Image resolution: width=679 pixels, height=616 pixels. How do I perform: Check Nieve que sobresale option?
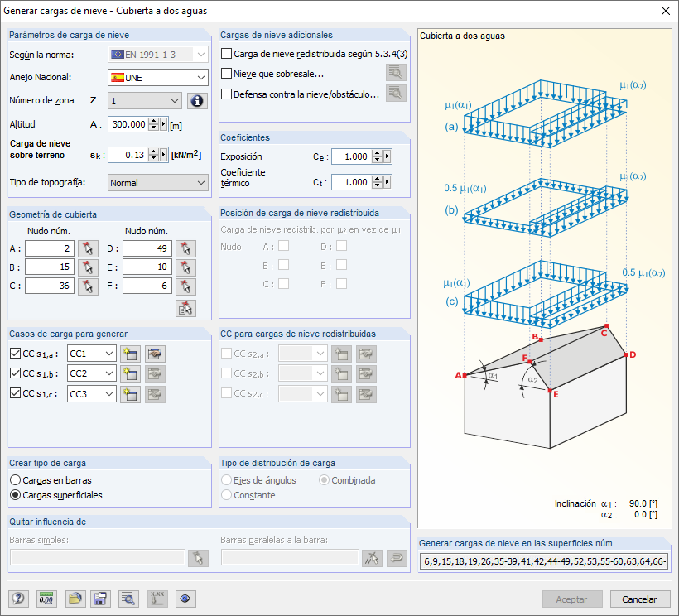227,74
